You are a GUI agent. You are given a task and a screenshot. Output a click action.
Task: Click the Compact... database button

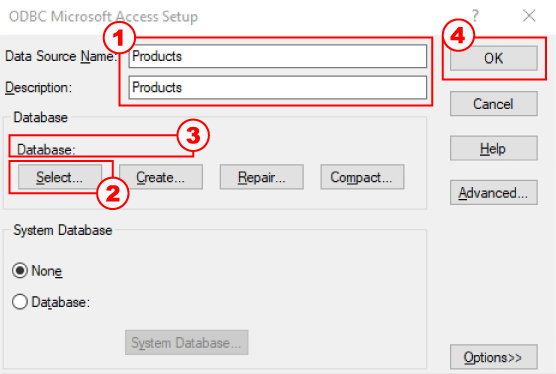[x=362, y=177]
